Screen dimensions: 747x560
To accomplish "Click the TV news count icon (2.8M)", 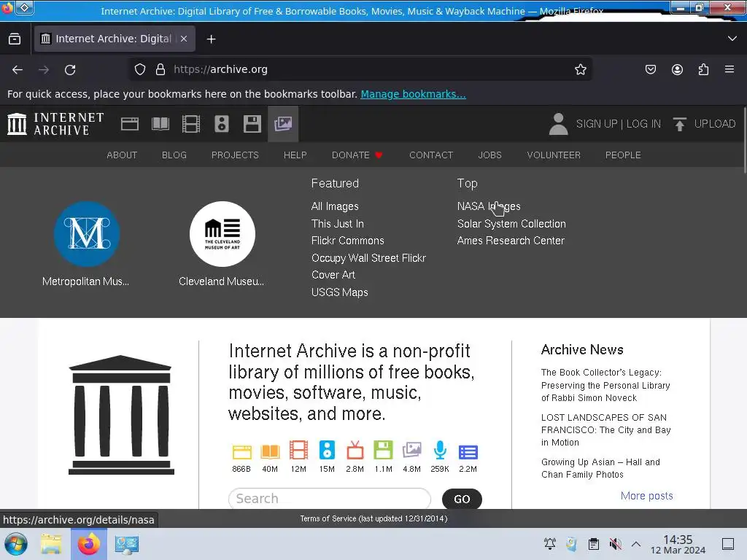I will pyautogui.click(x=355, y=450).
